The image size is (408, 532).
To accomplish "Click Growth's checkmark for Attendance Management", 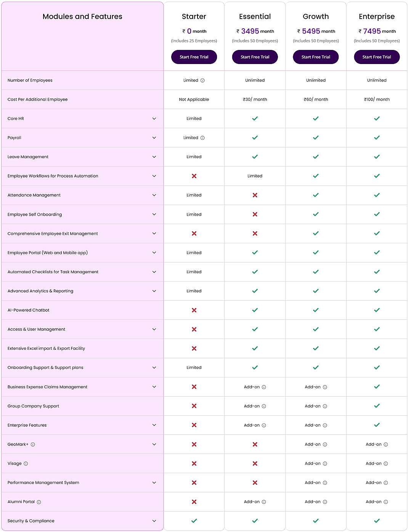I will (x=316, y=195).
